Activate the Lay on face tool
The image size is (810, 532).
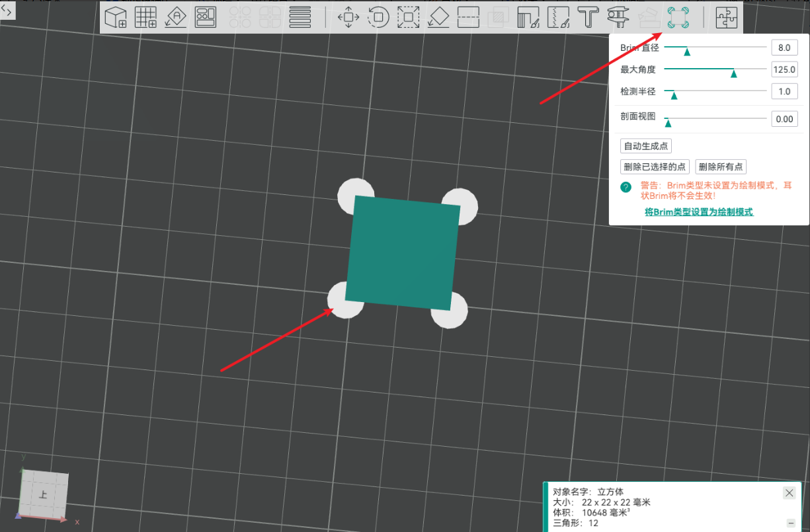pos(438,18)
